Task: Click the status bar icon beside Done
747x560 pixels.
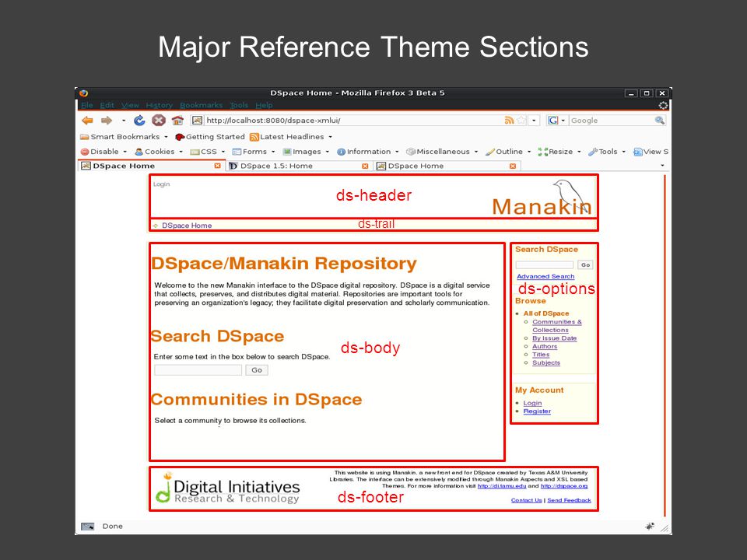Action: [88, 527]
